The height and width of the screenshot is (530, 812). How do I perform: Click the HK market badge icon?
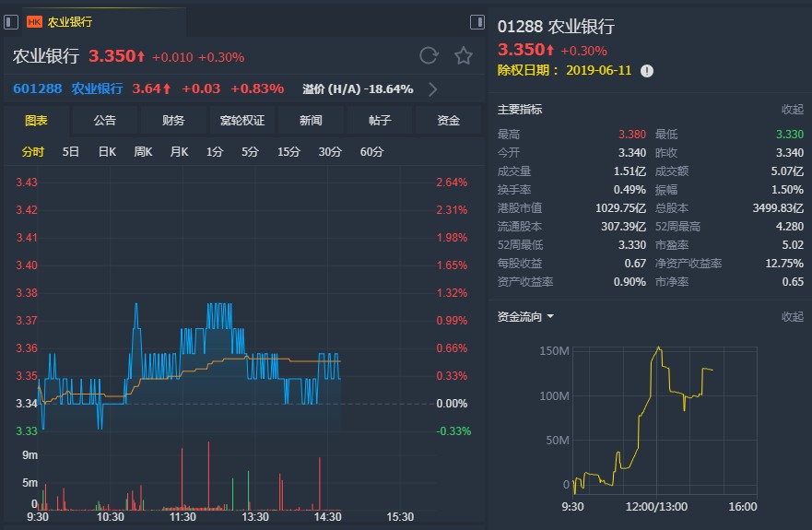(x=34, y=22)
